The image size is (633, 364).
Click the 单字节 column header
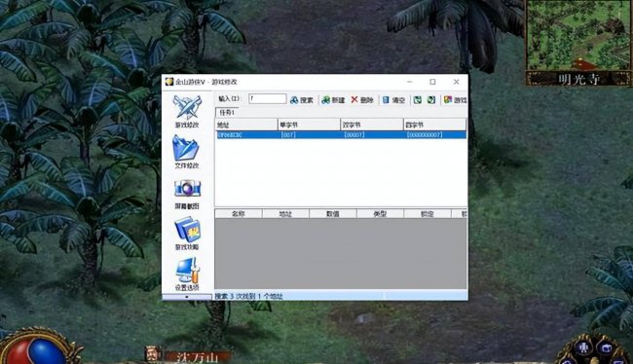309,125
